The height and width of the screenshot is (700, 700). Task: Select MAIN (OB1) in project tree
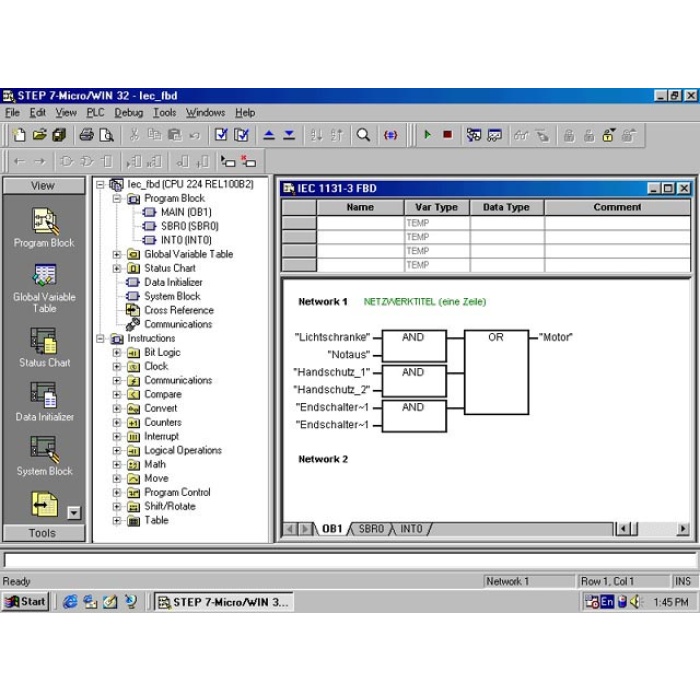pyautogui.click(x=186, y=212)
